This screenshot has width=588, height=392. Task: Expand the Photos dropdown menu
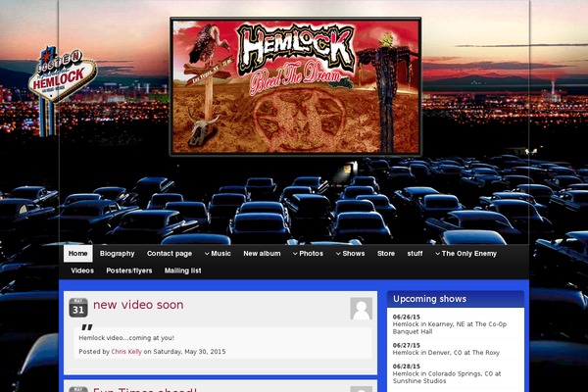click(308, 254)
